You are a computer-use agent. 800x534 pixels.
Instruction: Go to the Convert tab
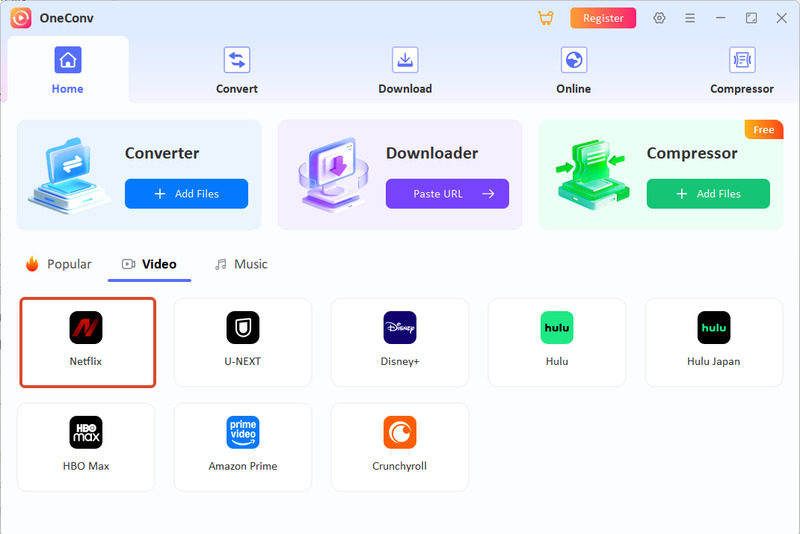237,70
